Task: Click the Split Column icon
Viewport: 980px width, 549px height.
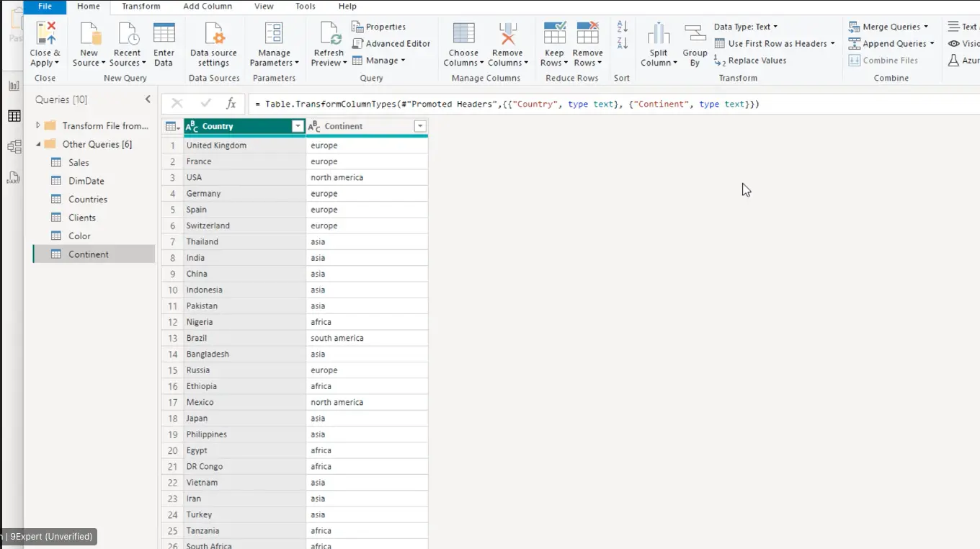Action: click(659, 34)
